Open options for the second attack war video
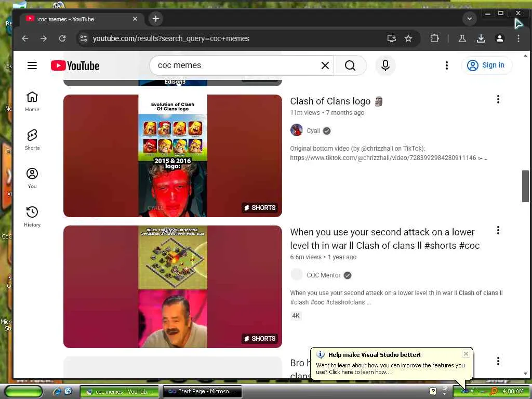 click(x=498, y=230)
